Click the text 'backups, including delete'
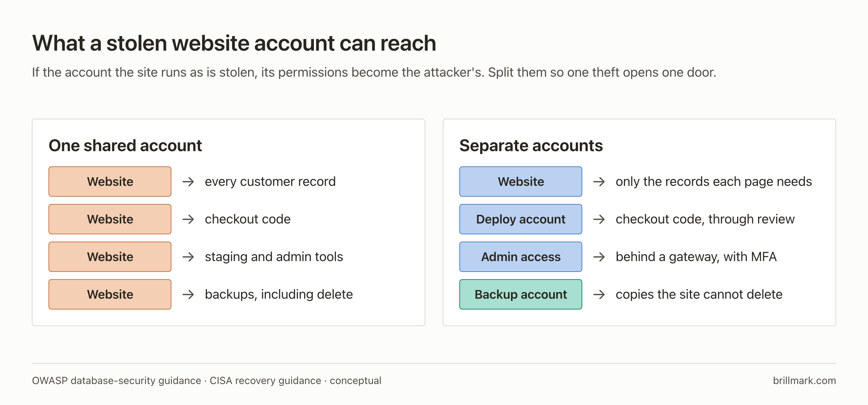Image resolution: width=868 pixels, height=405 pixels. point(279,294)
